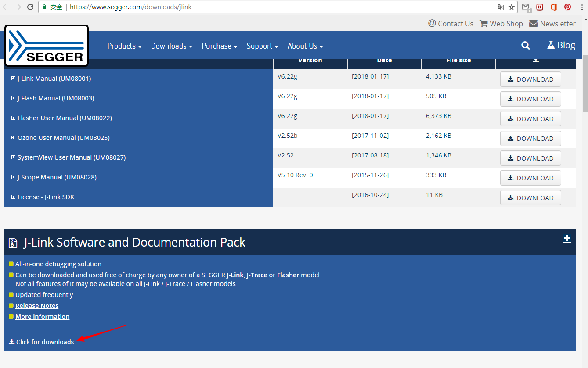
Task: Click the browser forward arrow
Action: click(18, 7)
